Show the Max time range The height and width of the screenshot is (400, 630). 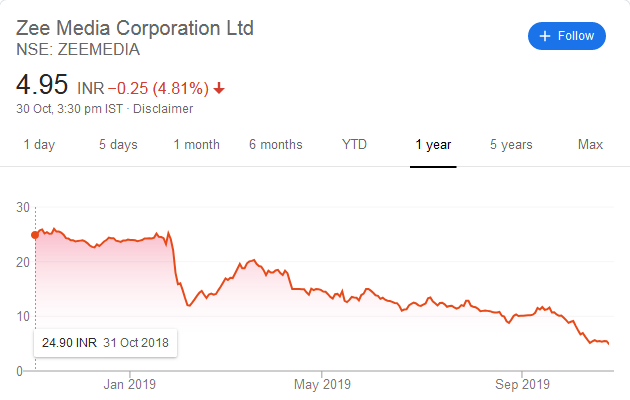(590, 145)
